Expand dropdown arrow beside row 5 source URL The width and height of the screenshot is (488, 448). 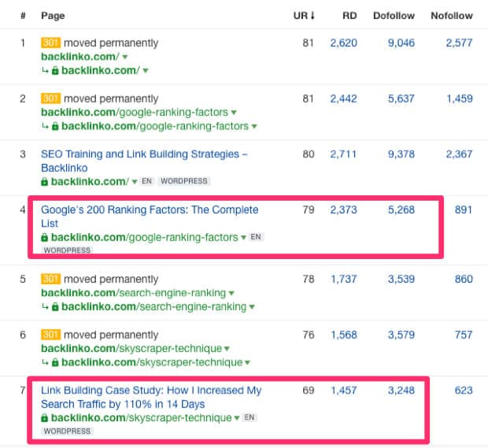231,293
